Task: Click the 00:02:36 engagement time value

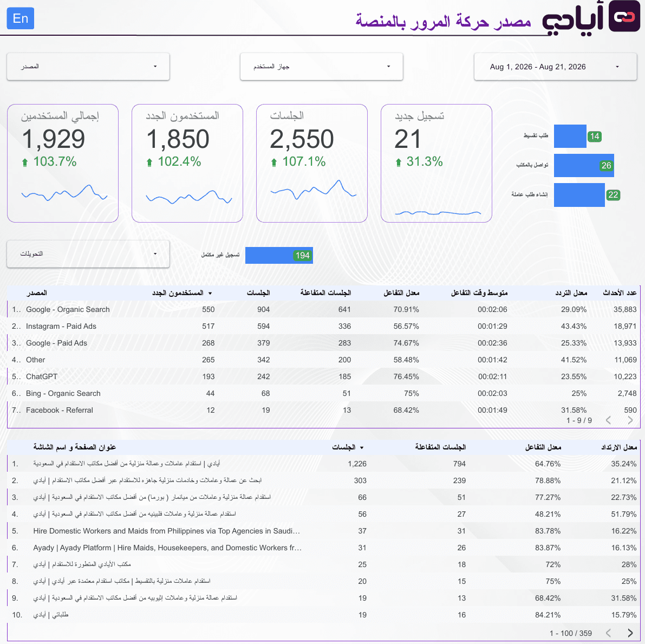Action: click(x=492, y=343)
